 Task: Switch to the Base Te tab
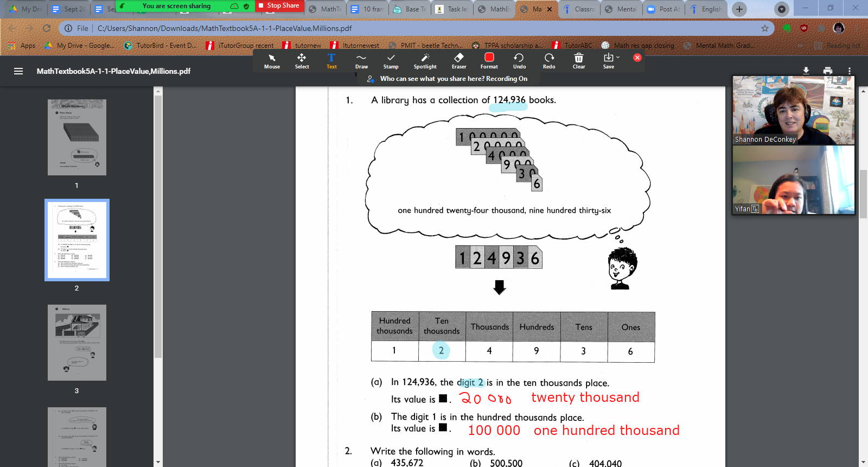(410, 9)
